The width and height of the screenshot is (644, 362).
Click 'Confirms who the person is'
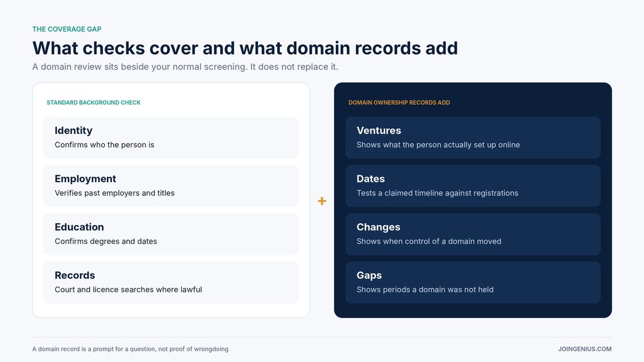pyautogui.click(x=104, y=145)
